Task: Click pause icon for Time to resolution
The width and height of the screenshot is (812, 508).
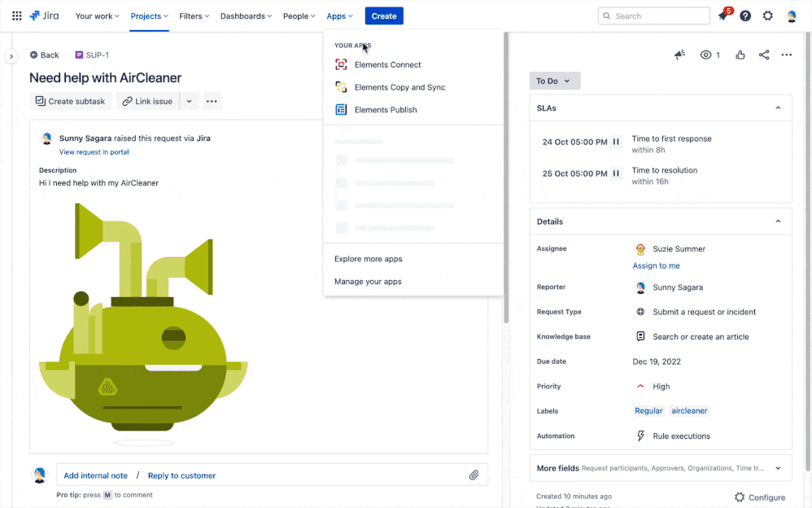Action: click(616, 173)
